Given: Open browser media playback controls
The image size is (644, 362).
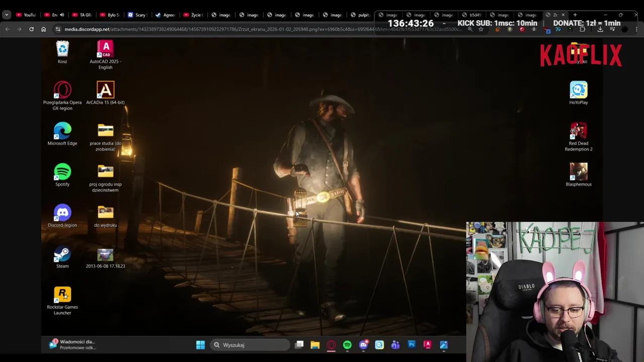Looking at the screenshot, I should 612,29.
